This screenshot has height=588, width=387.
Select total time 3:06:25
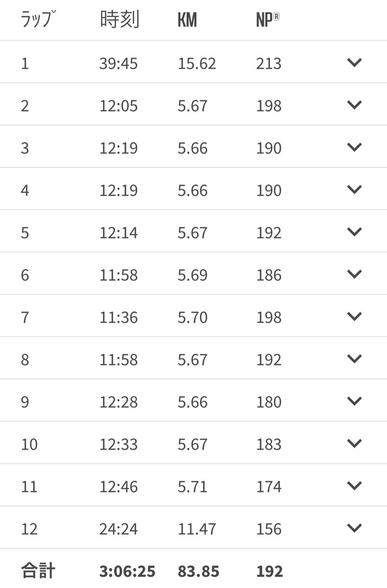pyautogui.click(x=127, y=571)
